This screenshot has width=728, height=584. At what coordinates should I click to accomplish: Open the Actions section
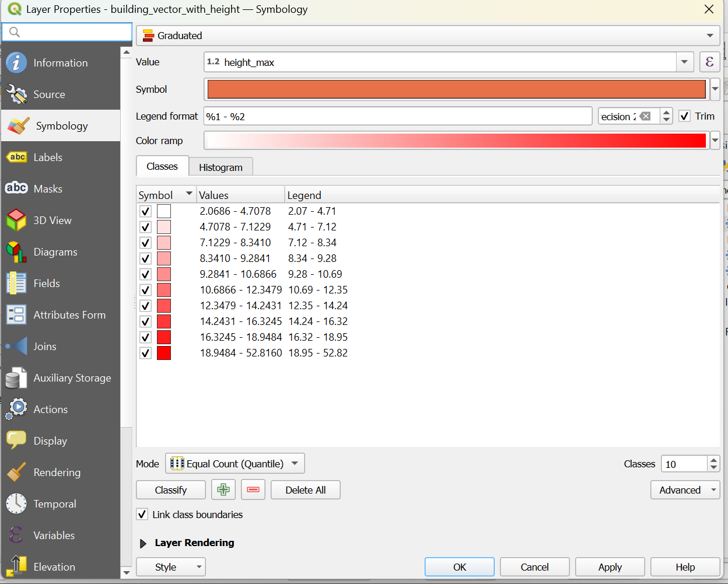tap(61, 410)
